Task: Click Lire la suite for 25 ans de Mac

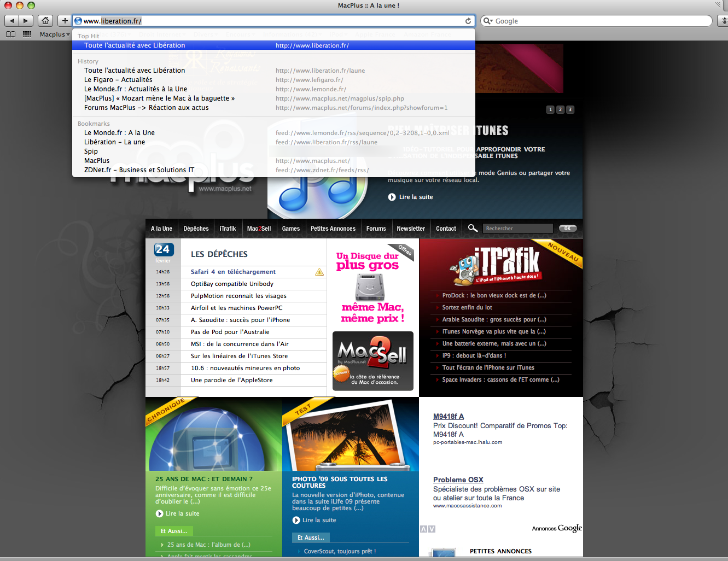Action: point(178,513)
